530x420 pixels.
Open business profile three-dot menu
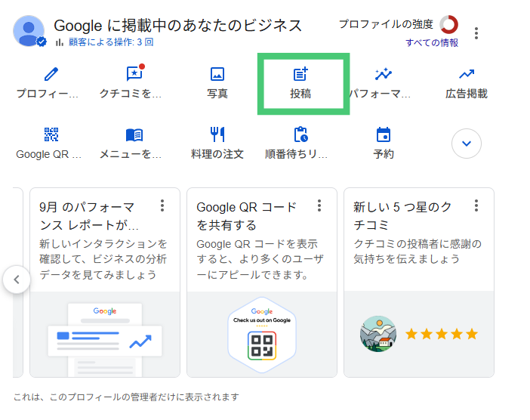pos(476,33)
